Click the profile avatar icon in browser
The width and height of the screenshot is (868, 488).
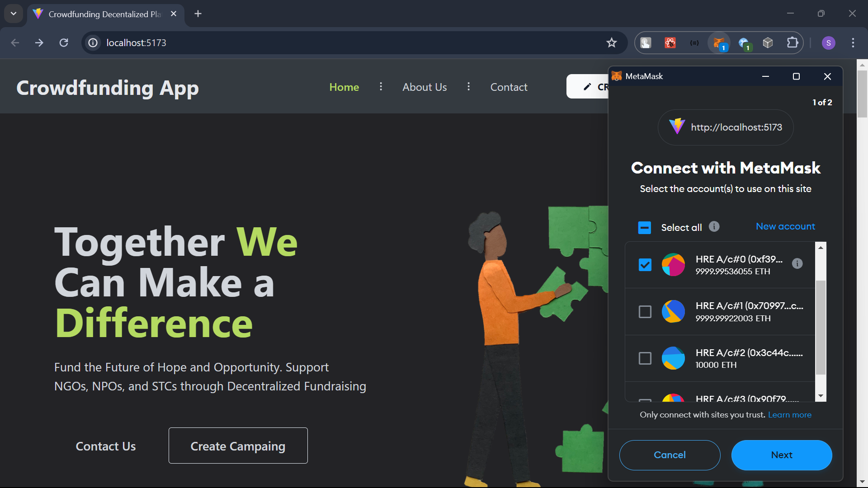(829, 42)
